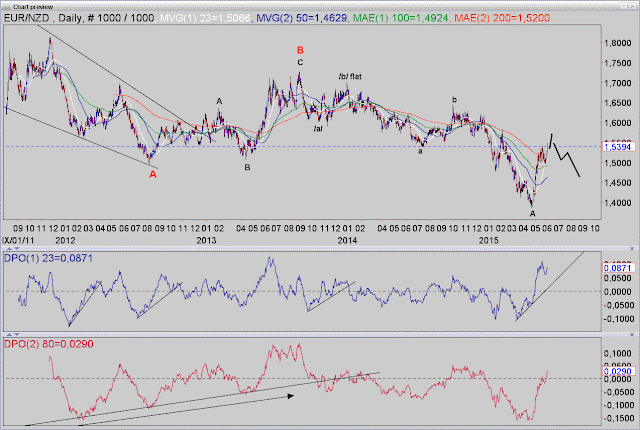Click the '# 1000 / 1000' bar count text
This screenshot has width=640, height=430.
(x=120, y=18)
